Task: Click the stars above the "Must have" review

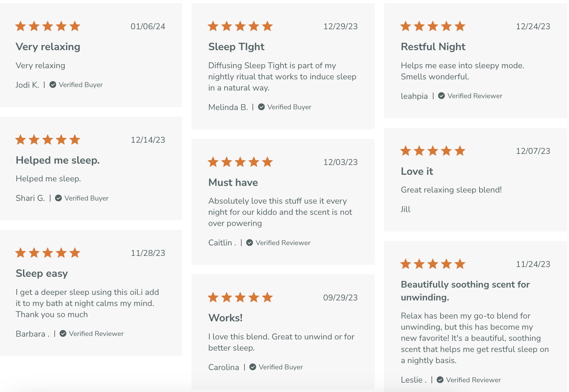Action: [240, 162]
